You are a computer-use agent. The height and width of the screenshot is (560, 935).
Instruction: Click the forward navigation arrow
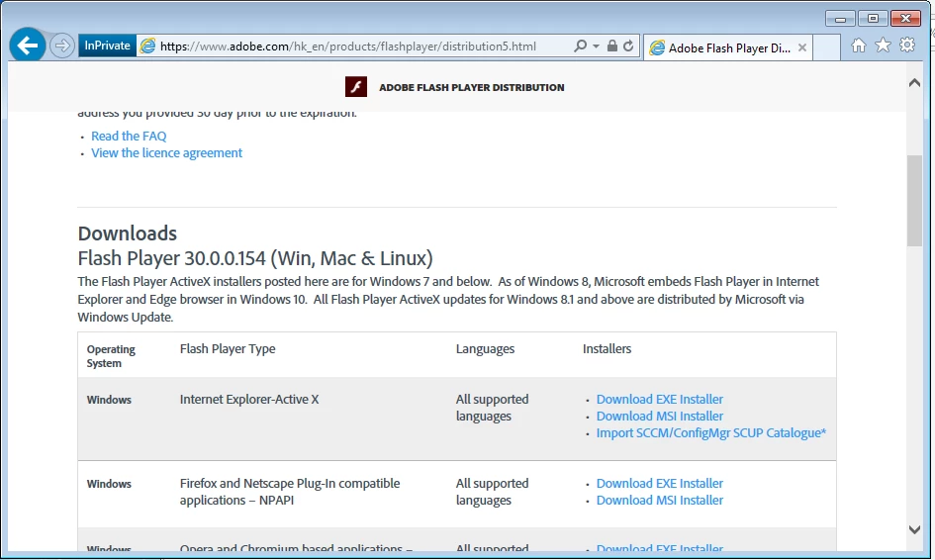62,46
